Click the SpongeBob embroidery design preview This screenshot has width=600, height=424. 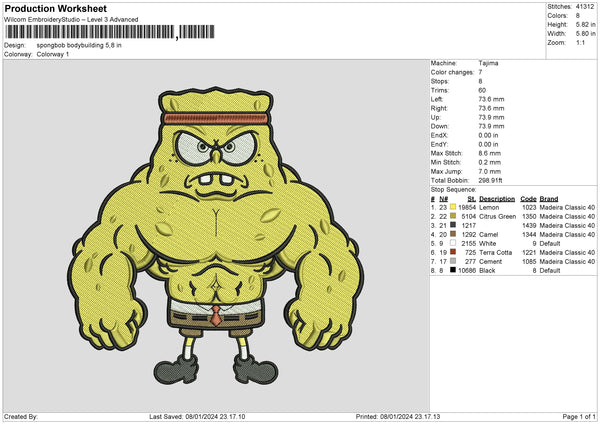click(216, 236)
